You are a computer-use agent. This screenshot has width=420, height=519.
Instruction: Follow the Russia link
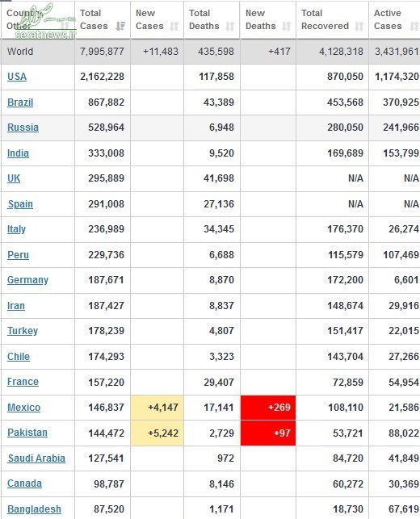point(23,128)
